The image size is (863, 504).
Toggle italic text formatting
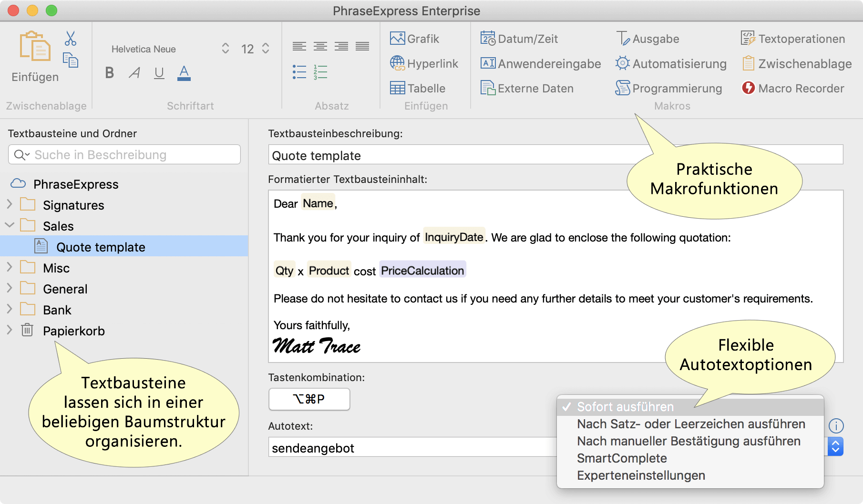coord(134,73)
